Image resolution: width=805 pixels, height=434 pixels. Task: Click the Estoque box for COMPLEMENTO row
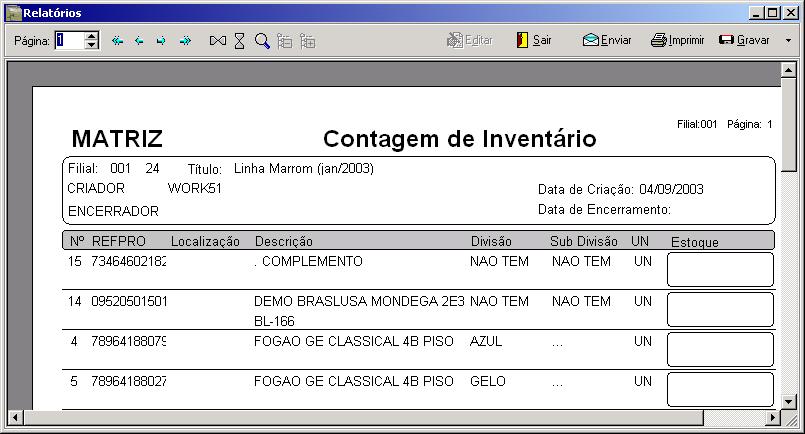pyautogui.click(x=720, y=270)
